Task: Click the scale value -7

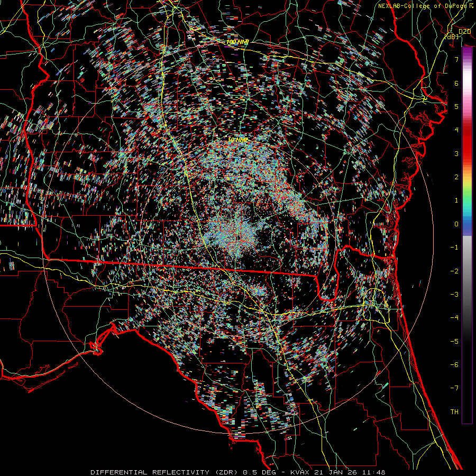Action: 454,388
